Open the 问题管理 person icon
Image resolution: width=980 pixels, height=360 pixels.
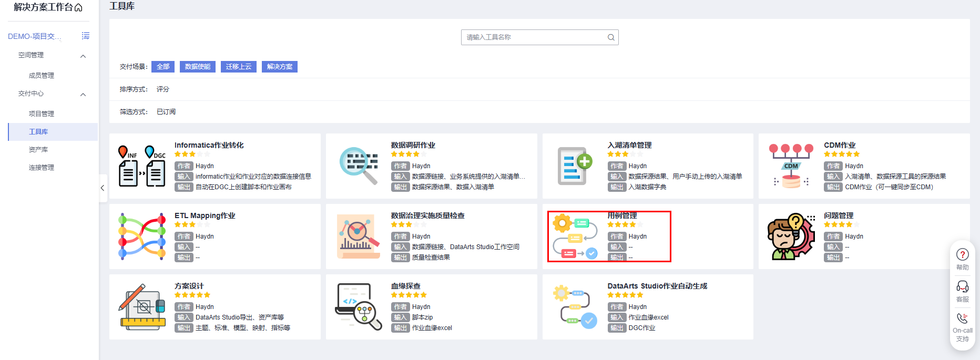click(x=792, y=236)
